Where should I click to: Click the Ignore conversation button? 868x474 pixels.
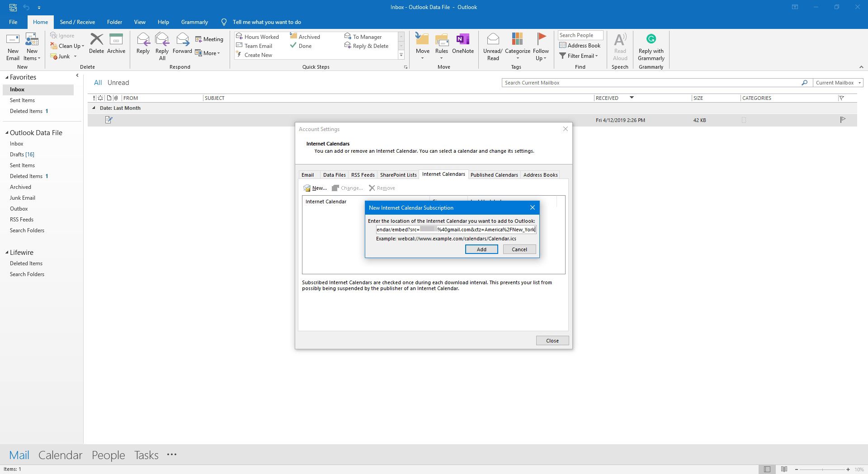(62, 36)
